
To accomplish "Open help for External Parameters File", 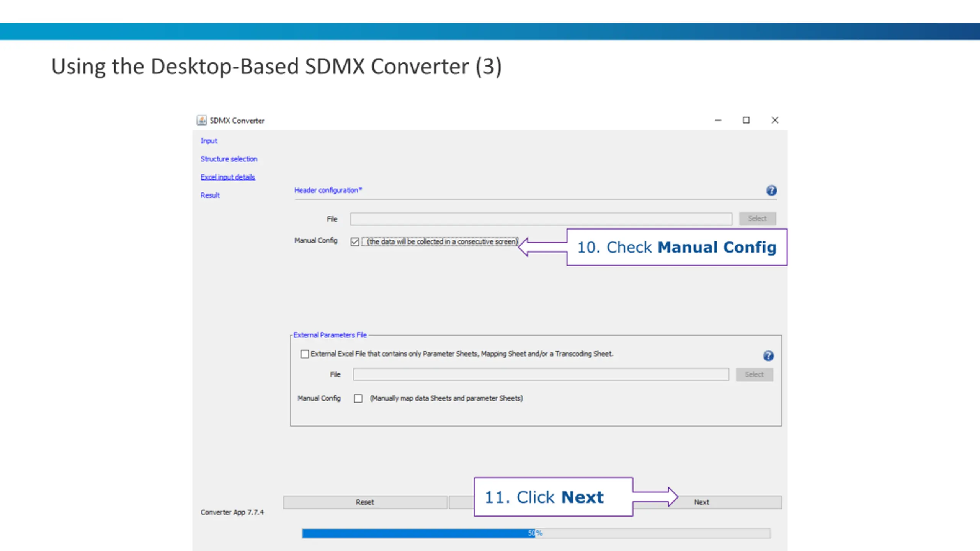I will tap(768, 356).
